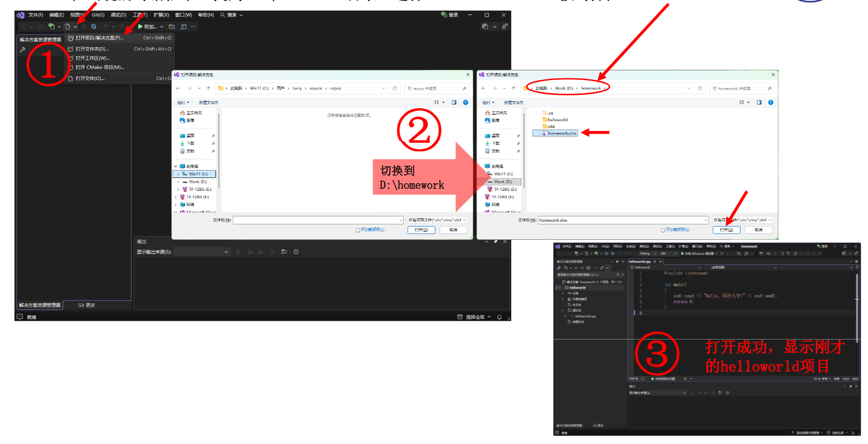Expand the Work (D:) tree node in repos dialog
The height and width of the screenshot is (444, 868).
pos(178,182)
